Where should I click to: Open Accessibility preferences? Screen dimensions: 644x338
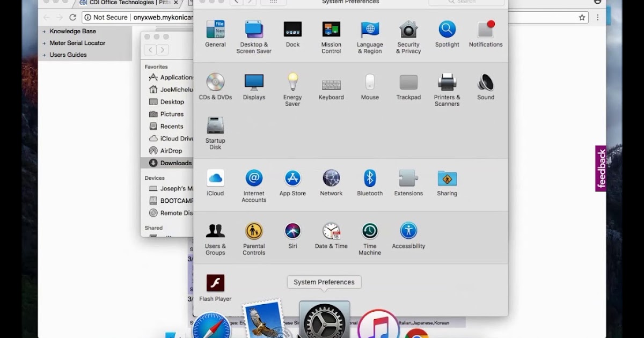point(408,236)
